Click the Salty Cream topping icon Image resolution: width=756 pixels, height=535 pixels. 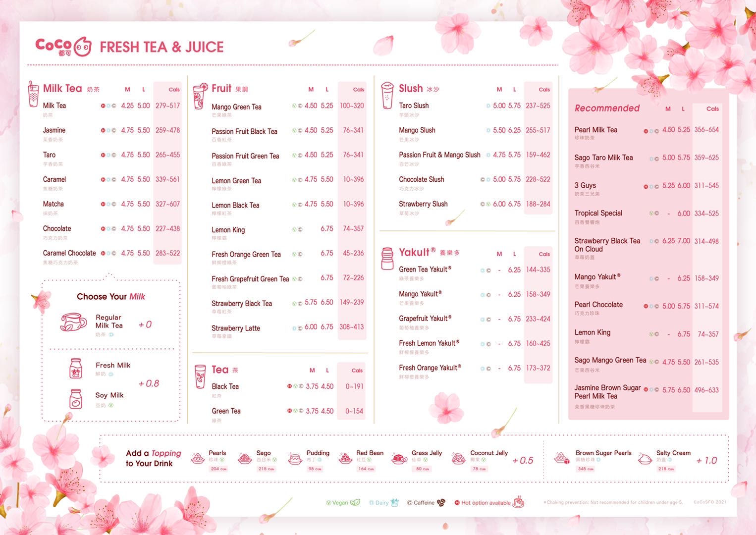[x=645, y=459]
